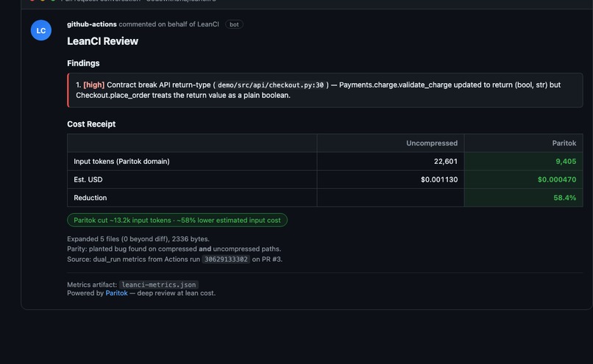Select the Input tokens (Paritok domain) row label
This screenshot has height=364, width=593.
coord(121,161)
